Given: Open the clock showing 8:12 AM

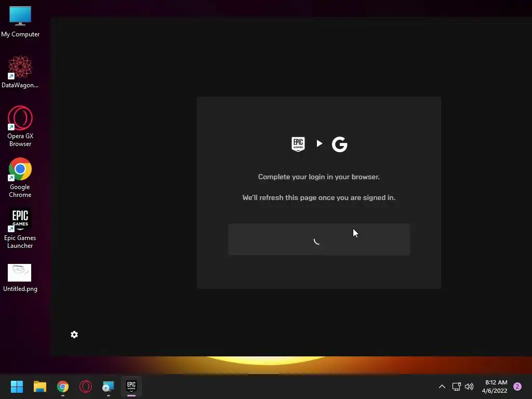Looking at the screenshot, I should (495, 387).
